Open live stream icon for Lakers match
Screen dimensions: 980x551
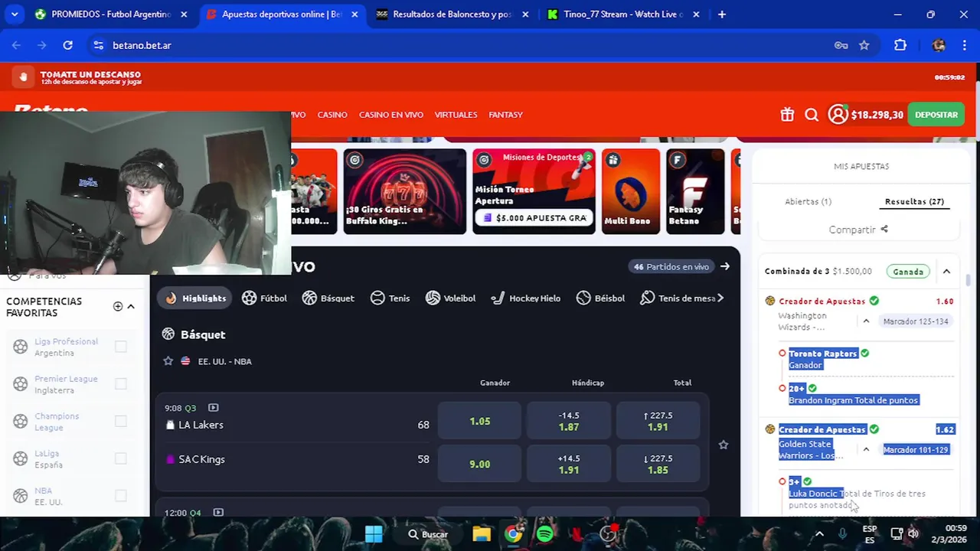(213, 408)
